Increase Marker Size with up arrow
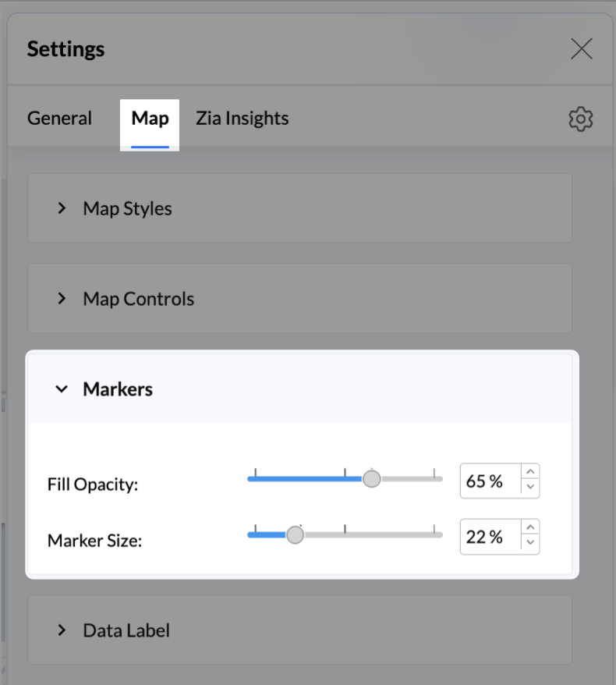This screenshot has width=616, height=685. click(x=530, y=527)
